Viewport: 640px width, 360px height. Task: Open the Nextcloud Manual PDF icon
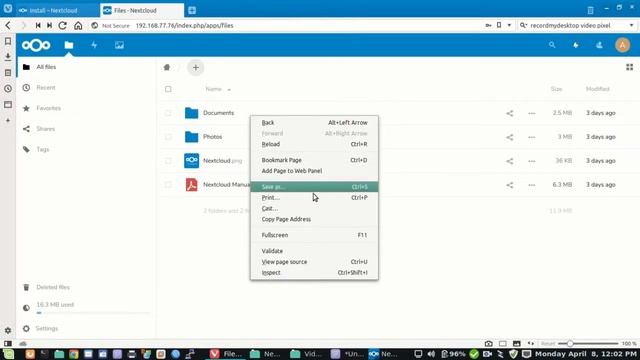click(x=191, y=184)
